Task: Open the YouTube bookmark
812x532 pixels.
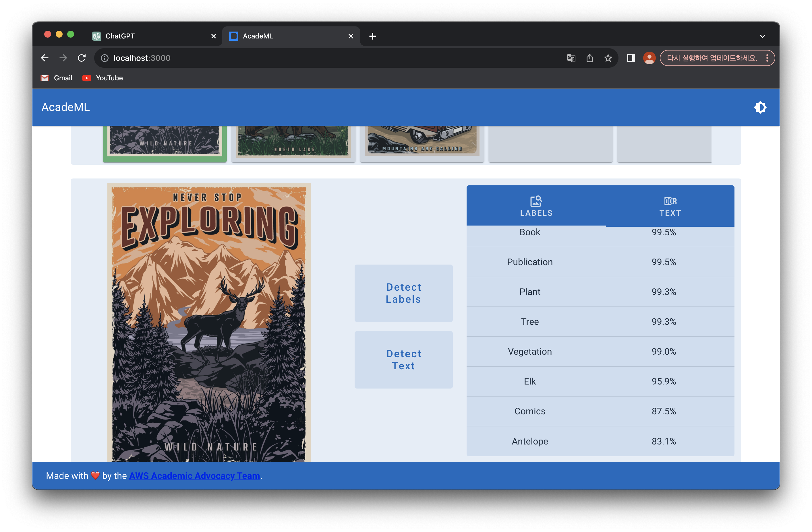Action: (x=102, y=78)
